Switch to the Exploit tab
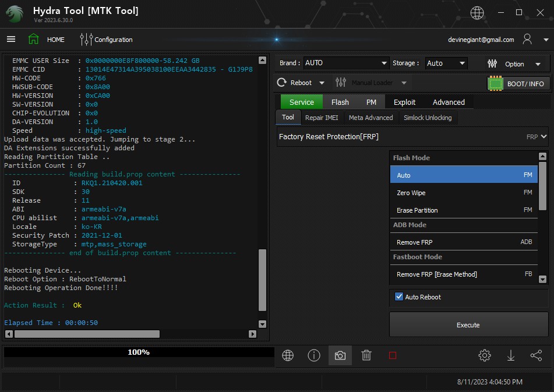The height and width of the screenshot is (392, 554). pos(404,102)
